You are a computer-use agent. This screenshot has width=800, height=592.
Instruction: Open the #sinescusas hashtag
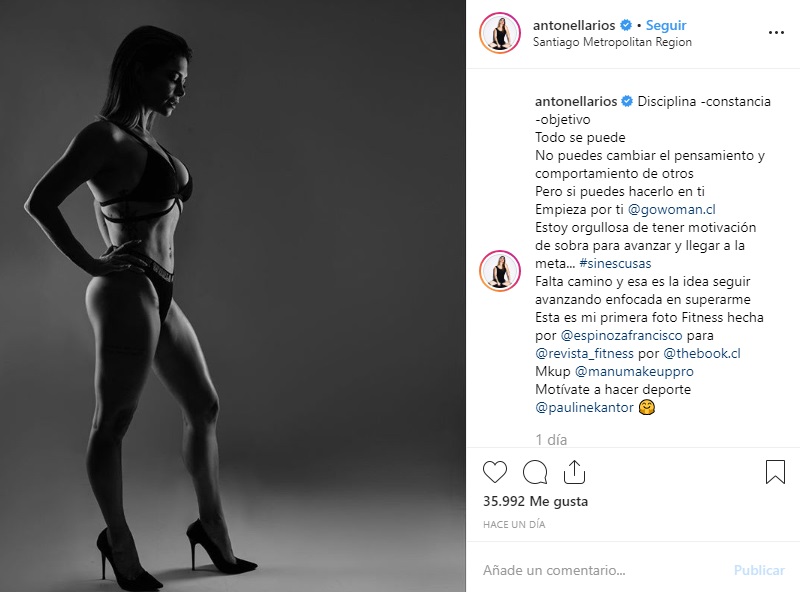point(615,263)
